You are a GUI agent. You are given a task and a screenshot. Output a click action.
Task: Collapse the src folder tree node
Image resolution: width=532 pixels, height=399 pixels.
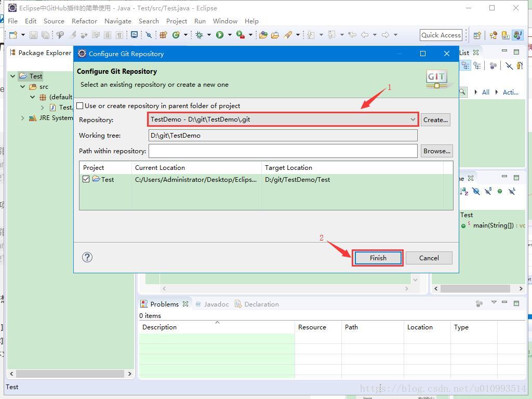[x=22, y=87]
